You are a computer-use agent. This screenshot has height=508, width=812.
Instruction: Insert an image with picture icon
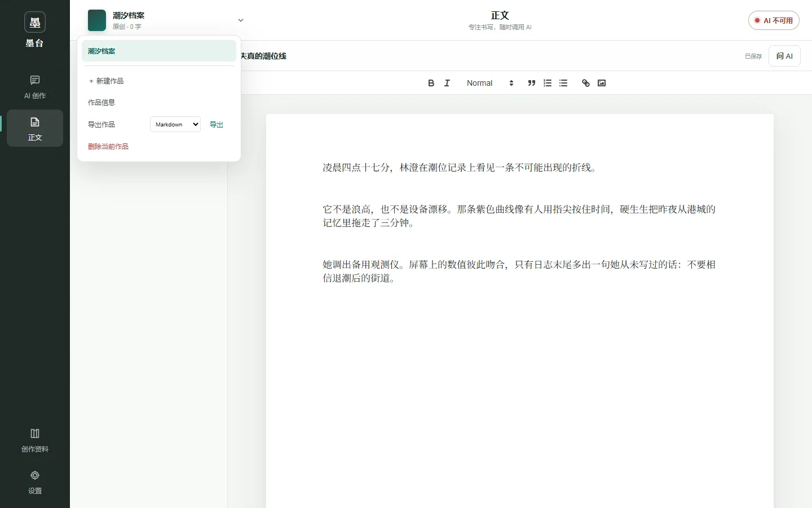tap(602, 83)
